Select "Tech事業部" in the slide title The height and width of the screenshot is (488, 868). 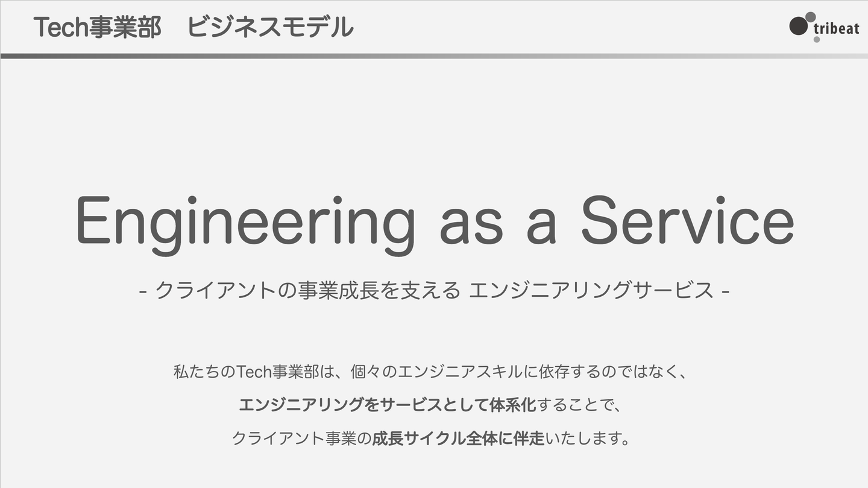point(98,28)
